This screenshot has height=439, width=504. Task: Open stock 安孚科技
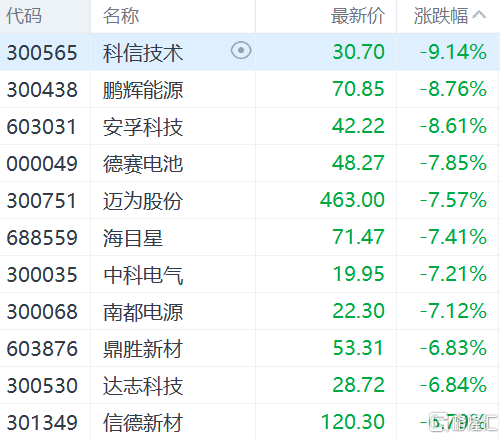(x=143, y=127)
